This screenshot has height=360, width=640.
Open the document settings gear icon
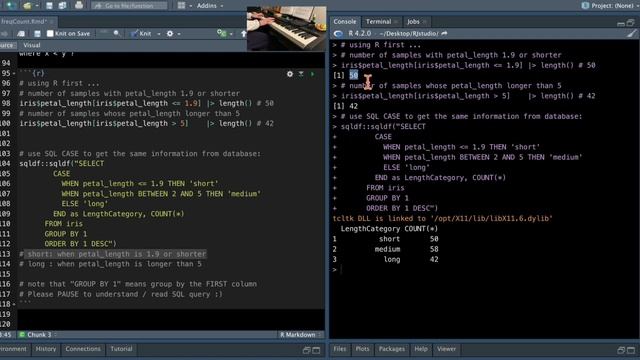170,33
